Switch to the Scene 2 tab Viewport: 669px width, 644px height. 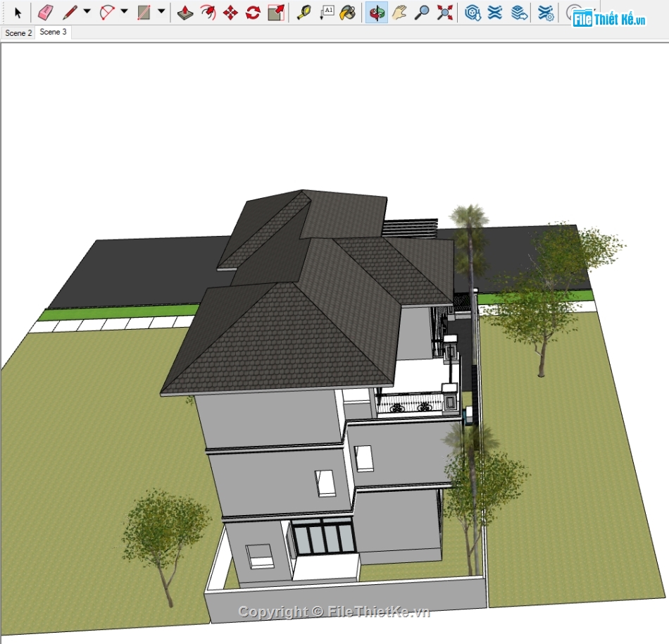(x=18, y=33)
